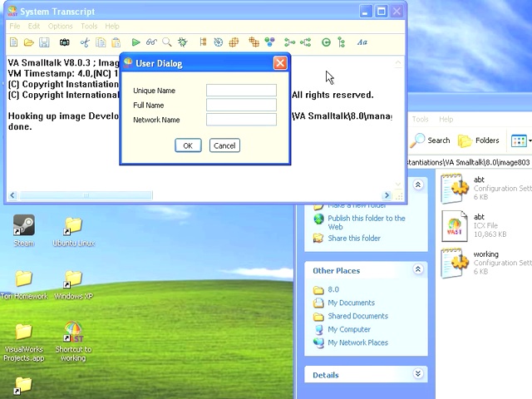Click Share this folder link
Viewport: 532px width, 399px height.
click(x=354, y=239)
